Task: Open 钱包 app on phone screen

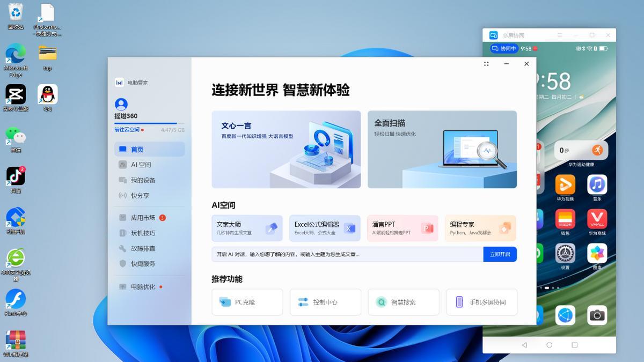Action: point(565,219)
